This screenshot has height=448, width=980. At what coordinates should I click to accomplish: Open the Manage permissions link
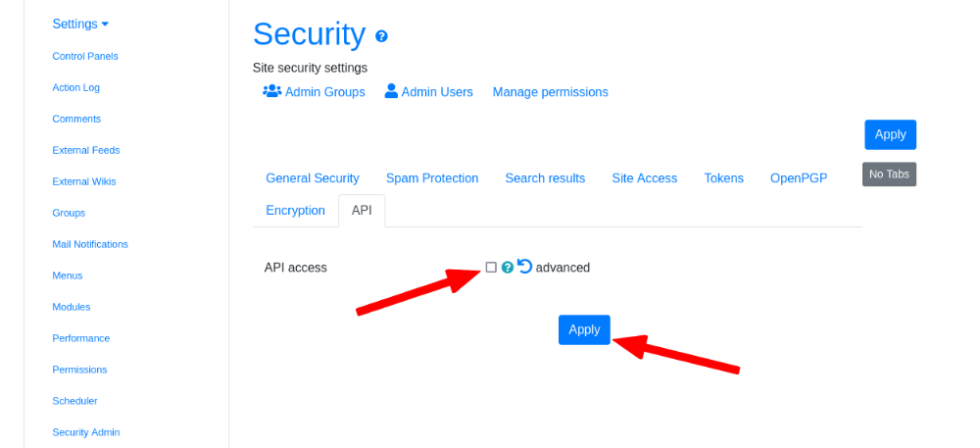pyautogui.click(x=551, y=92)
